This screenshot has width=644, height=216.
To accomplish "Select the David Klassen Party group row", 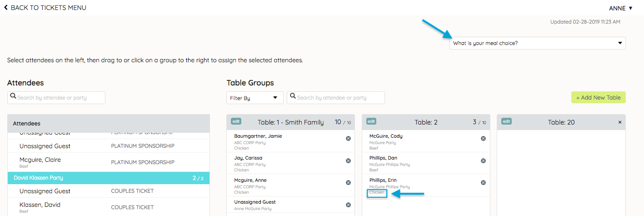I will pos(109,178).
